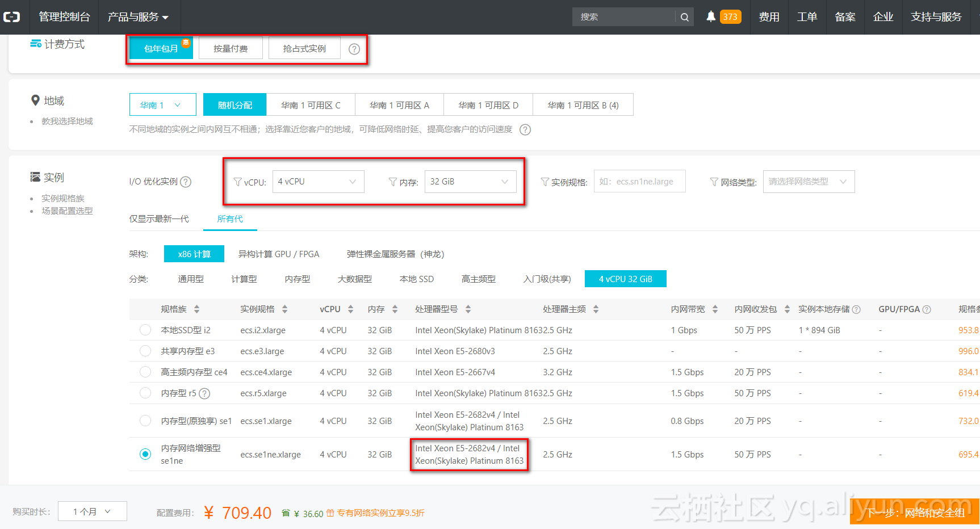This screenshot has width=980, height=529.
Task: Select 华南 1 可用区 C
Action: pos(311,105)
